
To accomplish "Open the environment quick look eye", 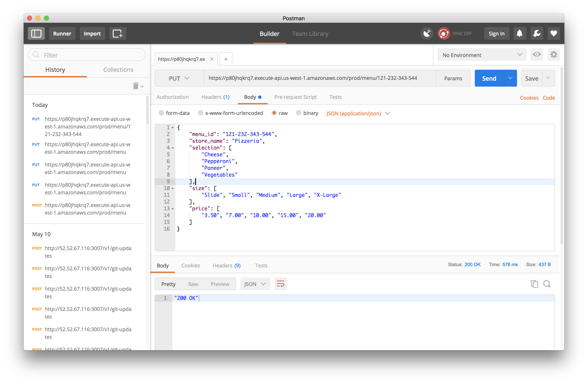I will pyautogui.click(x=536, y=55).
